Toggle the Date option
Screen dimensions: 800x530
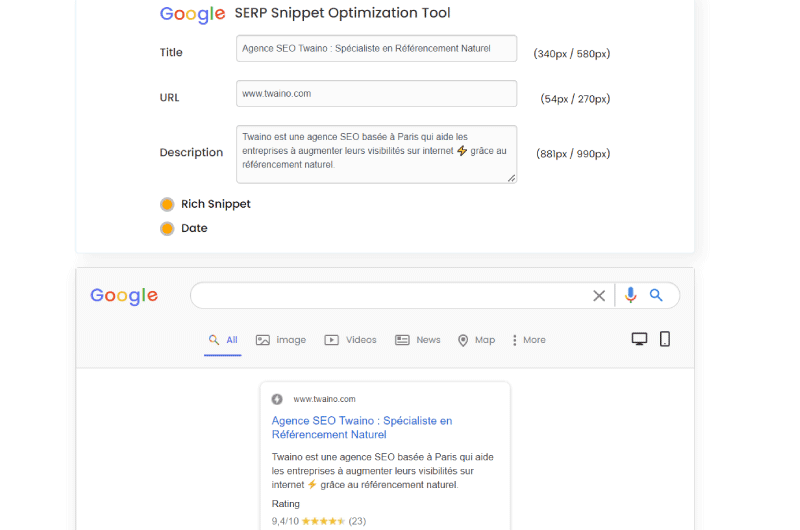coord(167,229)
